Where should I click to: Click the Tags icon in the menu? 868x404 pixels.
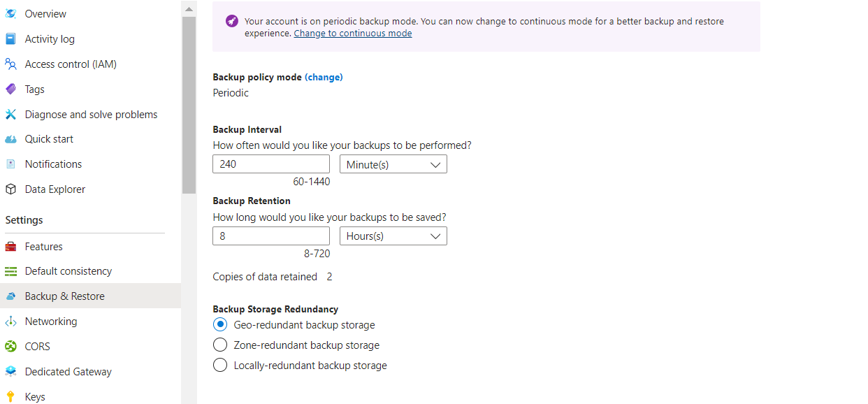pos(10,89)
